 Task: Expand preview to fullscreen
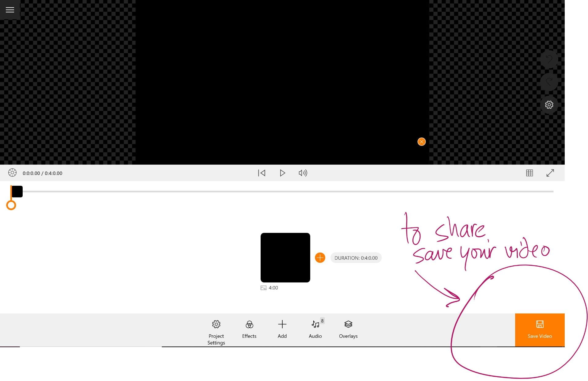pyautogui.click(x=550, y=173)
